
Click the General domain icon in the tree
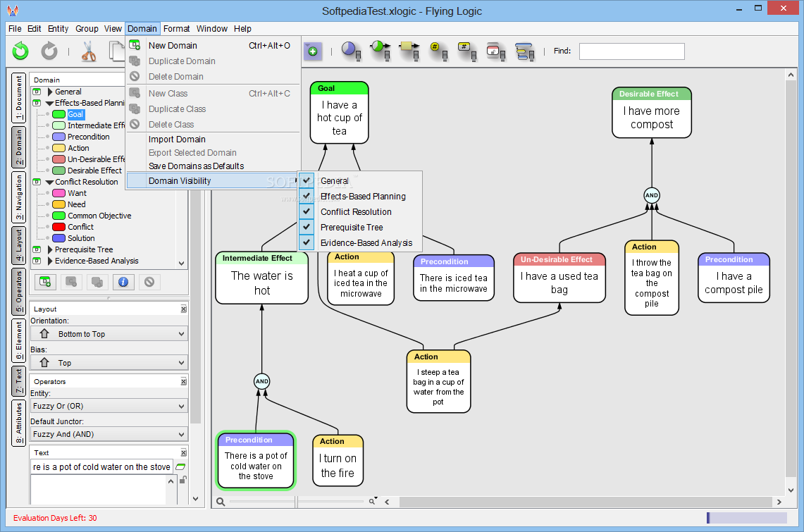(37, 92)
